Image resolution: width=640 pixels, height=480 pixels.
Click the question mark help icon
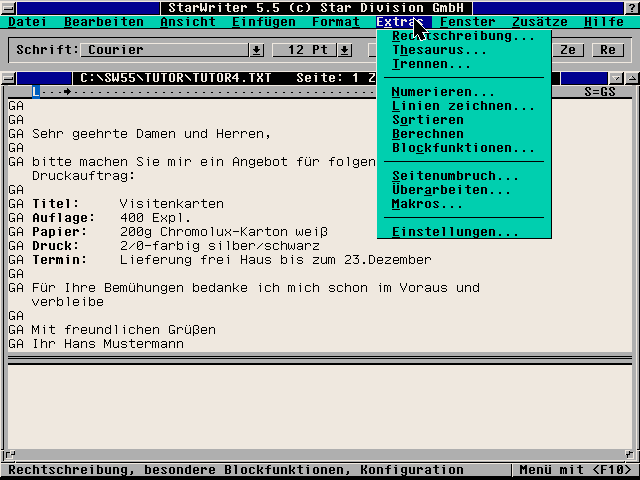coord(631,7)
